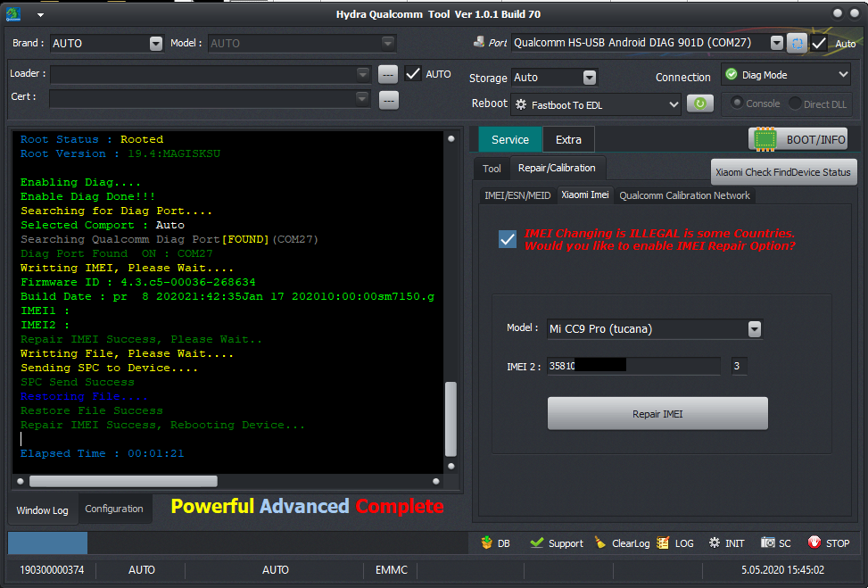This screenshot has width=868, height=588.
Task: Select the Console radio button
Action: (737, 103)
